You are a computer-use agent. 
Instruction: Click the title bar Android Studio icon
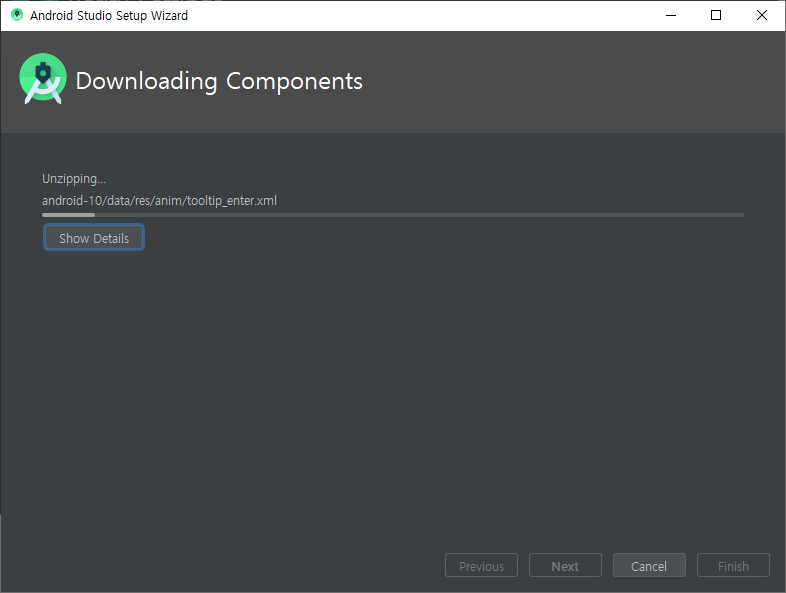point(17,15)
